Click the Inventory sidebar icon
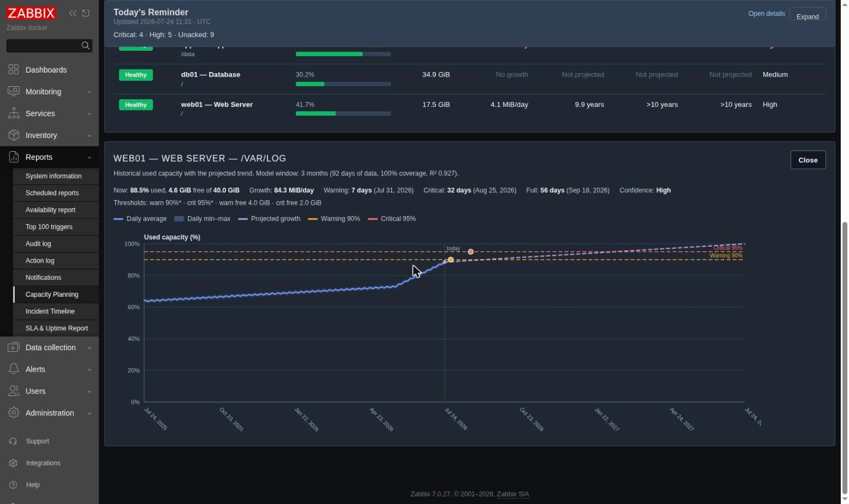849x504 pixels. 14,135
